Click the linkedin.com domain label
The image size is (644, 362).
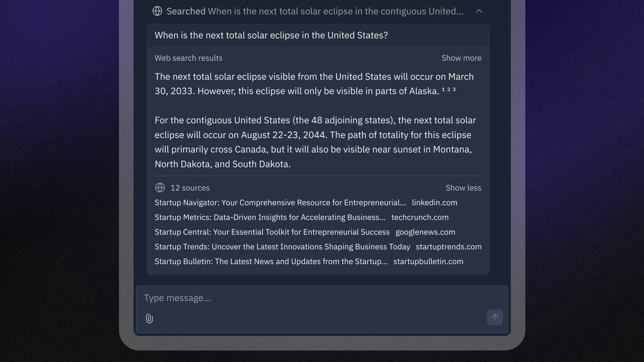click(x=435, y=202)
